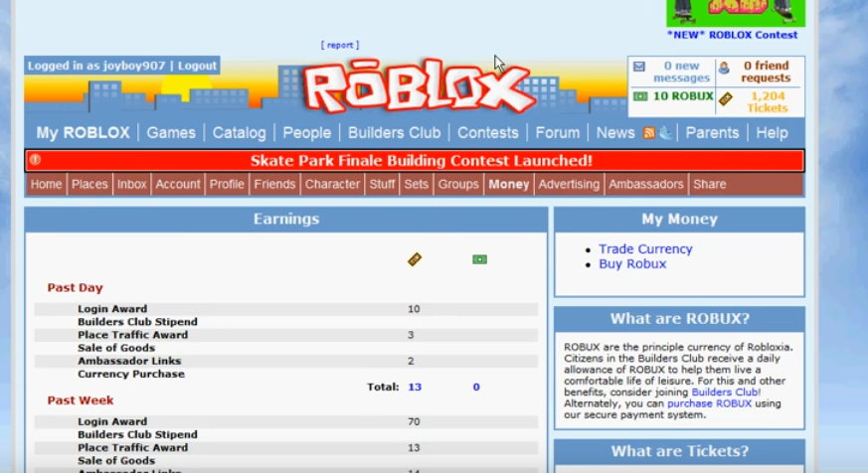Click Past Day Currency Purchase row

pos(286,374)
